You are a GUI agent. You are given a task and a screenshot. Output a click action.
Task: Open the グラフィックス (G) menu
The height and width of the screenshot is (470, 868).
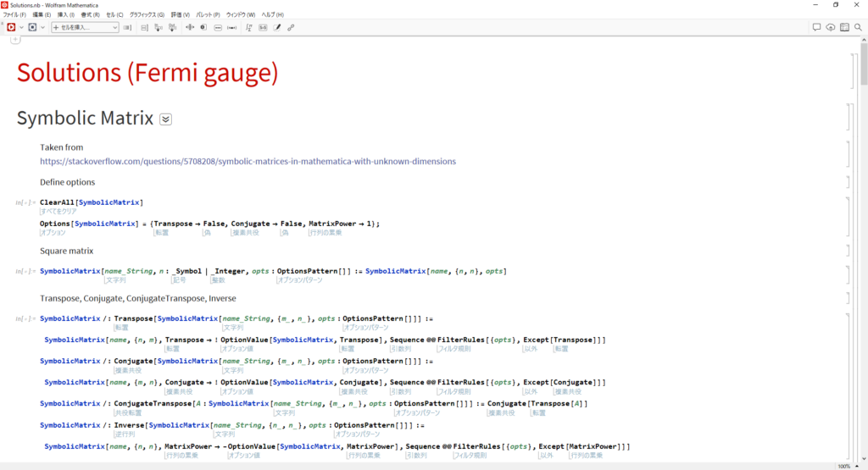[x=147, y=14]
